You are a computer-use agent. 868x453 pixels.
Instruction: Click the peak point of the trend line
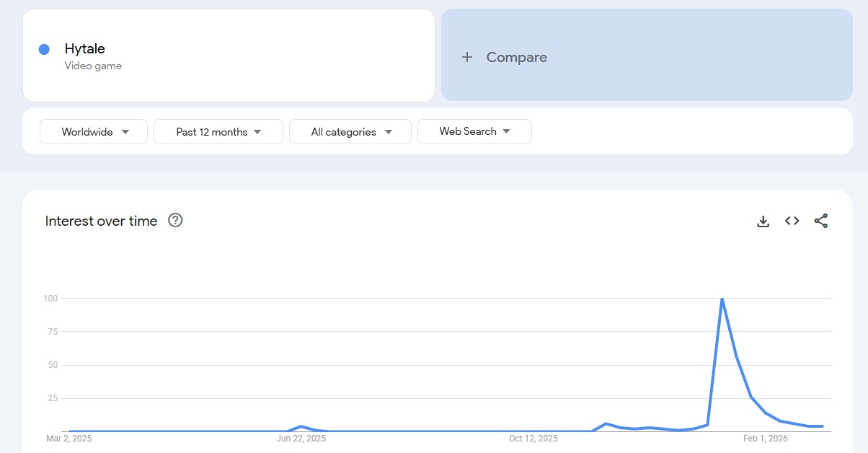pos(722,299)
